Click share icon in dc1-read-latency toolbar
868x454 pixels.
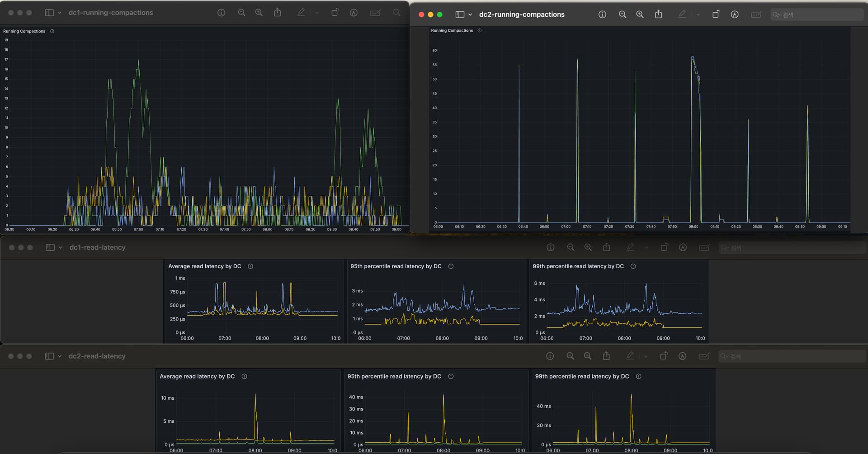tap(607, 247)
